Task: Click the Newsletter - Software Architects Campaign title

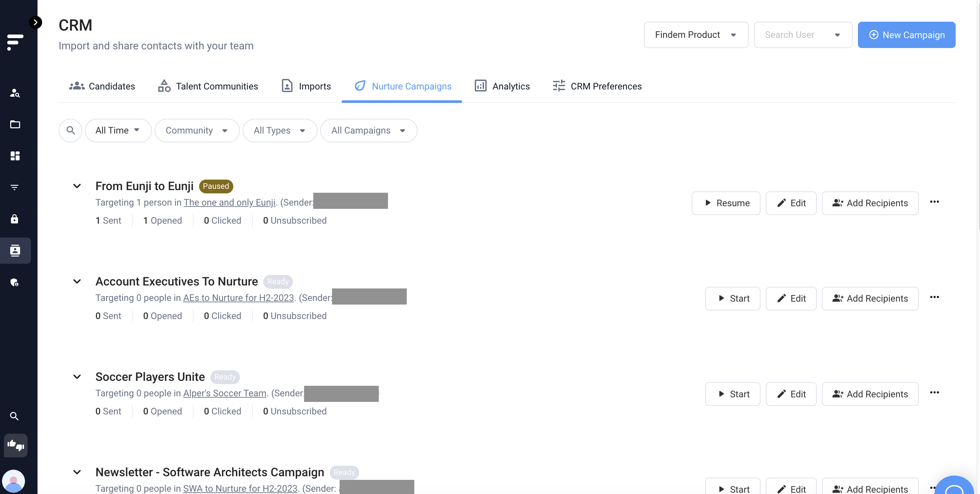Action: tap(210, 472)
